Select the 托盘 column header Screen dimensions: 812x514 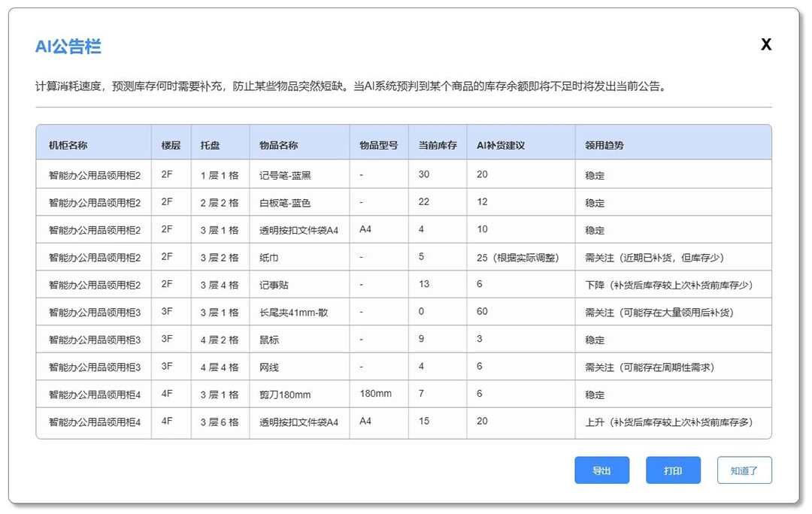coord(210,145)
